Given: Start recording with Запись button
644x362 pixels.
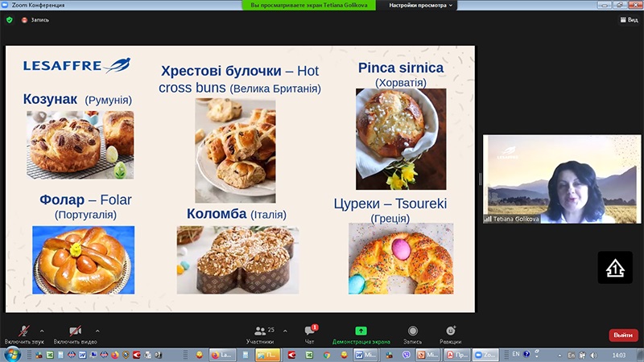Looking at the screenshot, I should click(412, 334).
